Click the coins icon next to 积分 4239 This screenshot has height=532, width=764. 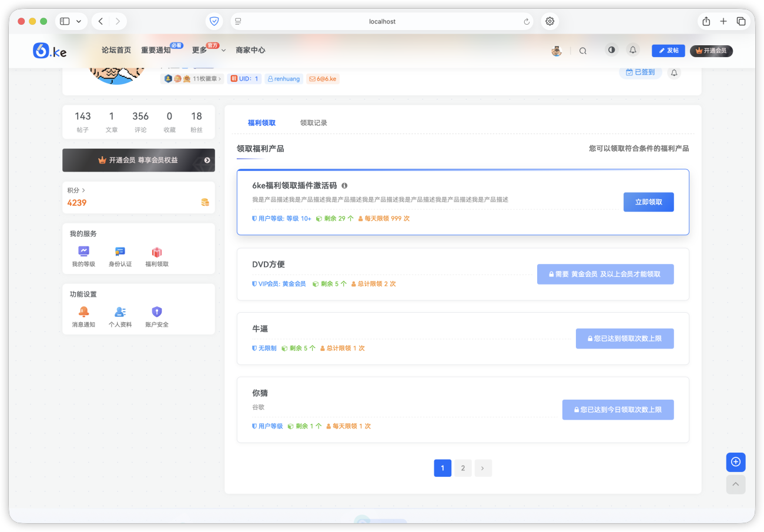point(205,202)
